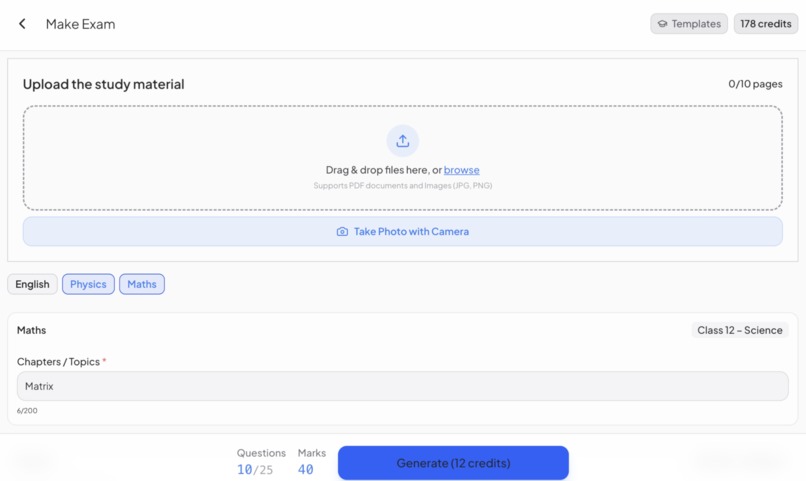Toggle the Physics subject chip
The width and height of the screenshot is (806, 481).
click(88, 284)
